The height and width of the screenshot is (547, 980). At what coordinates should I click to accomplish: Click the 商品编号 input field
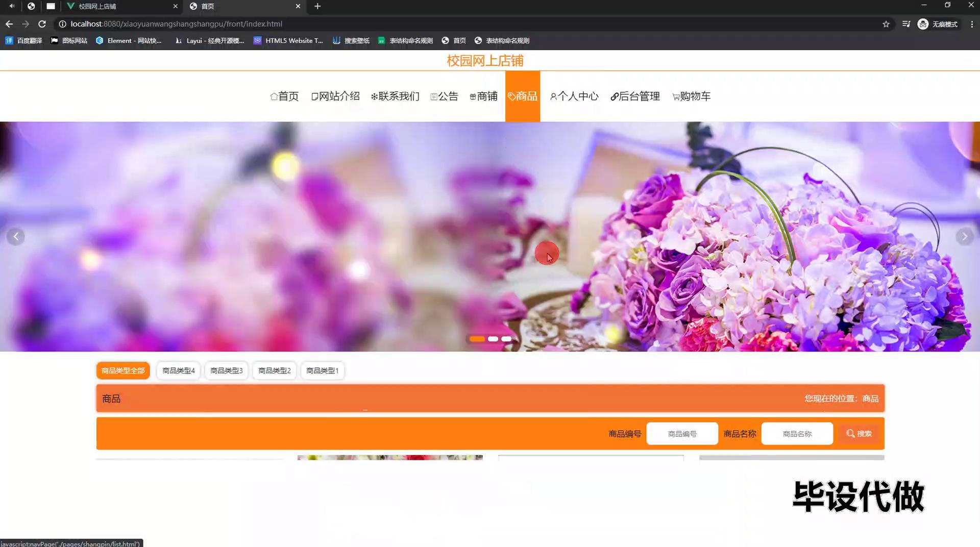click(x=682, y=434)
